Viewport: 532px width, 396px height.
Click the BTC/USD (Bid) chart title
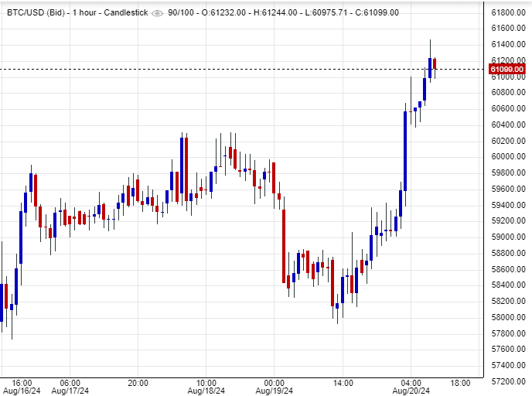pos(35,13)
